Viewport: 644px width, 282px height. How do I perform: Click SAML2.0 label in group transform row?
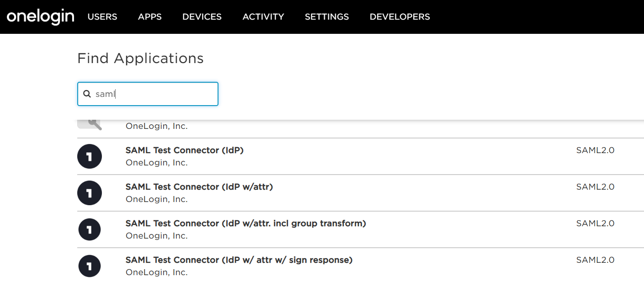595,223
